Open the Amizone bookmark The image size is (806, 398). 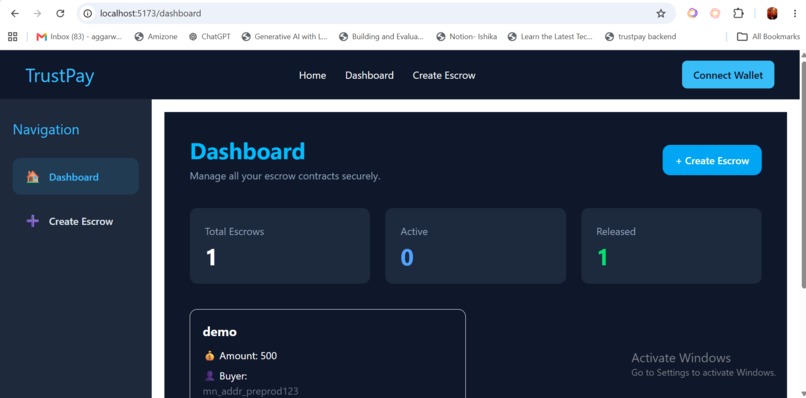(156, 37)
